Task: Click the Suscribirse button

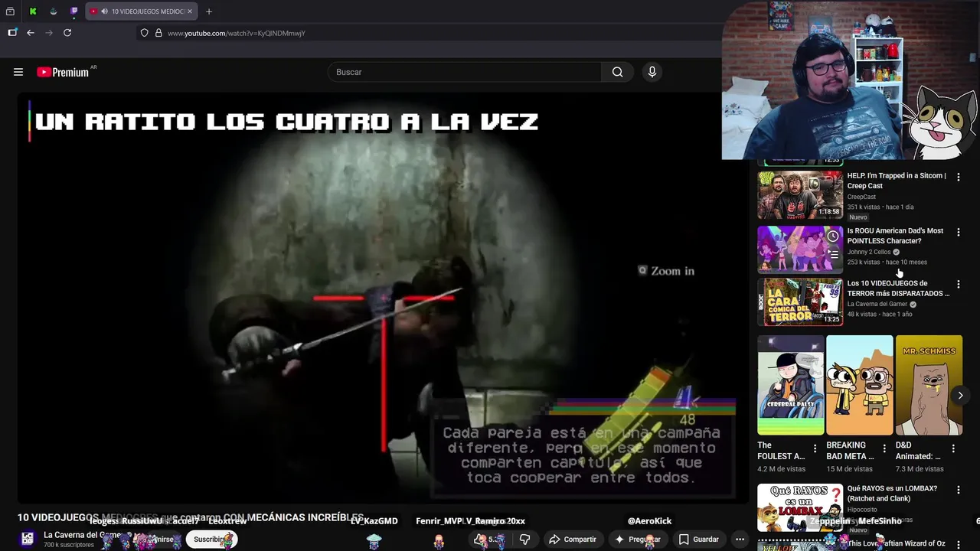Action: point(211,539)
